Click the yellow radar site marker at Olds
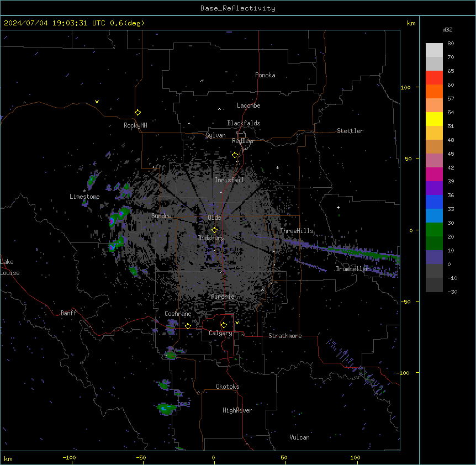 tap(214, 230)
